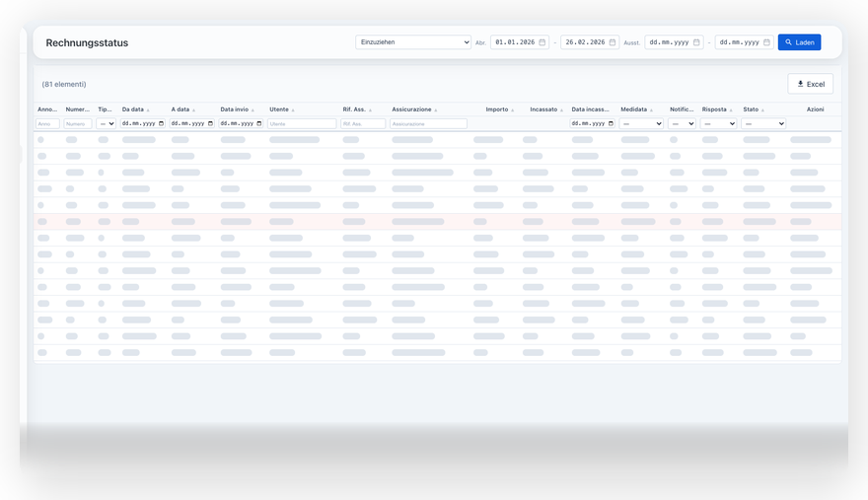Click the Rechnungsstatus page title
This screenshot has height=500, width=868.
[87, 42]
